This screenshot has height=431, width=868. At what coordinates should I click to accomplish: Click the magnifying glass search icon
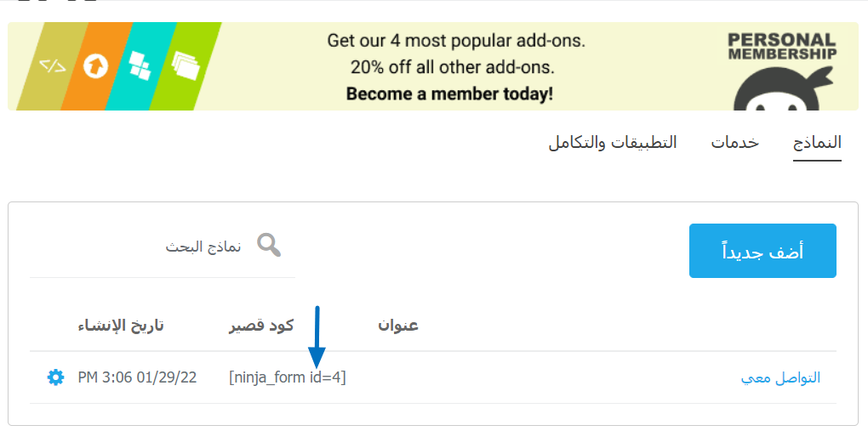[269, 246]
